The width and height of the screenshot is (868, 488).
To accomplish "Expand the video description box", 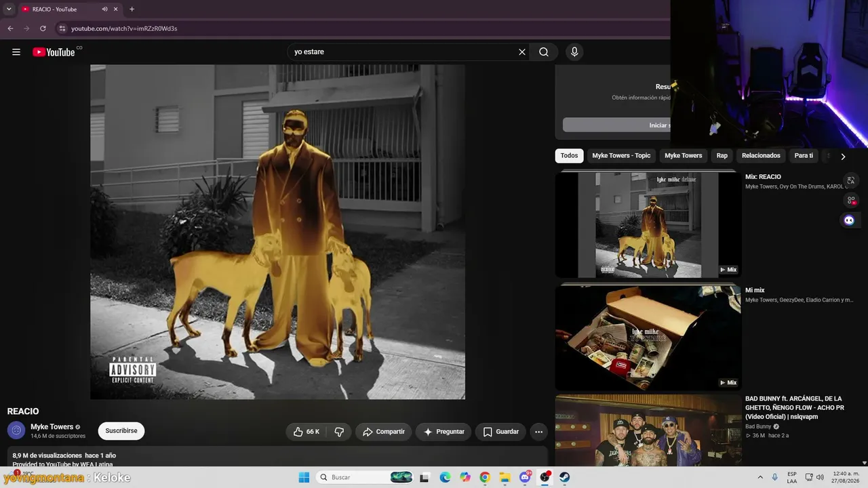I will click(277, 457).
